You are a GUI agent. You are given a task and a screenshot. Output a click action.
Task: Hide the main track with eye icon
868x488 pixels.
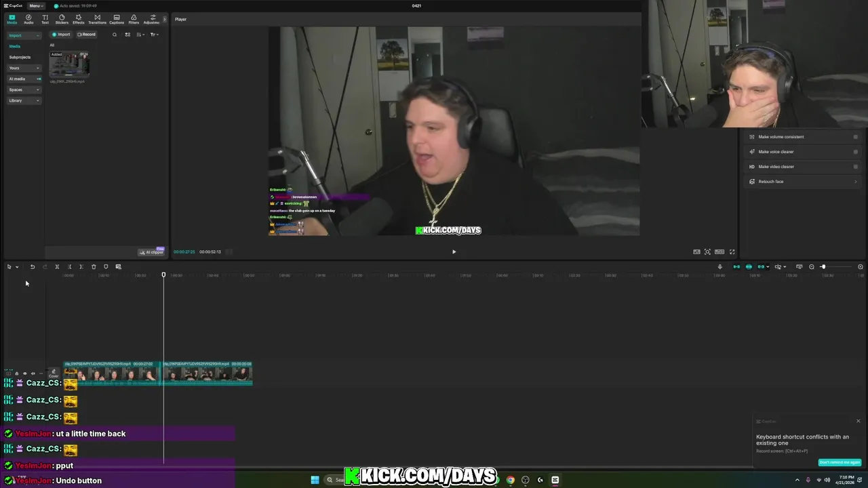tap(25, 373)
